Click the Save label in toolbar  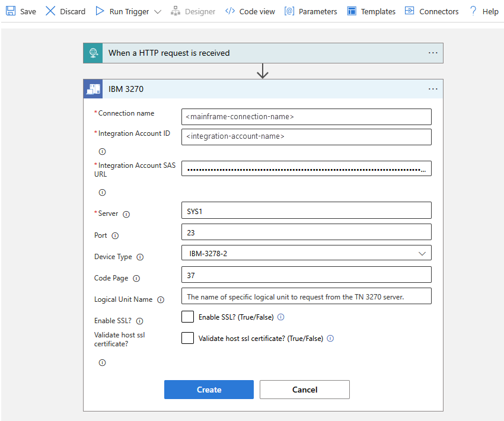[x=28, y=12]
